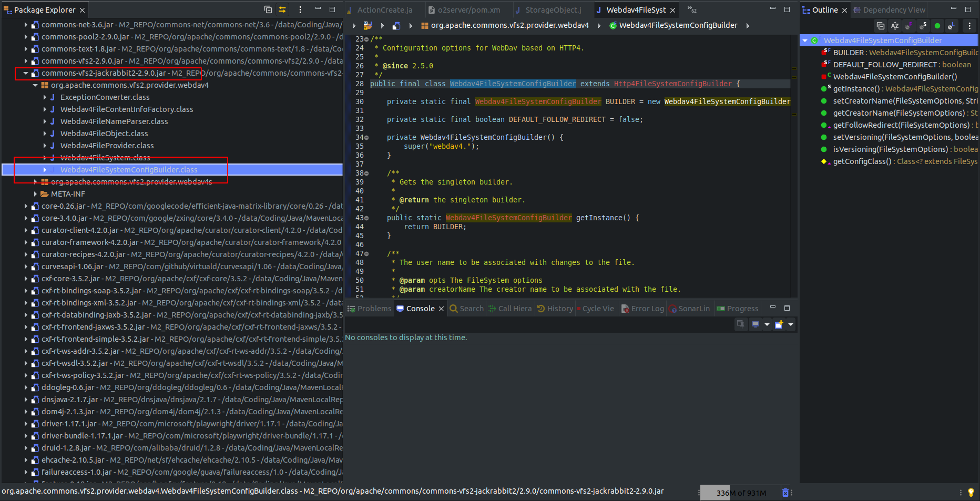This screenshot has width=980, height=501.
Task: Expand the META-INF folder
Action: pos(35,194)
